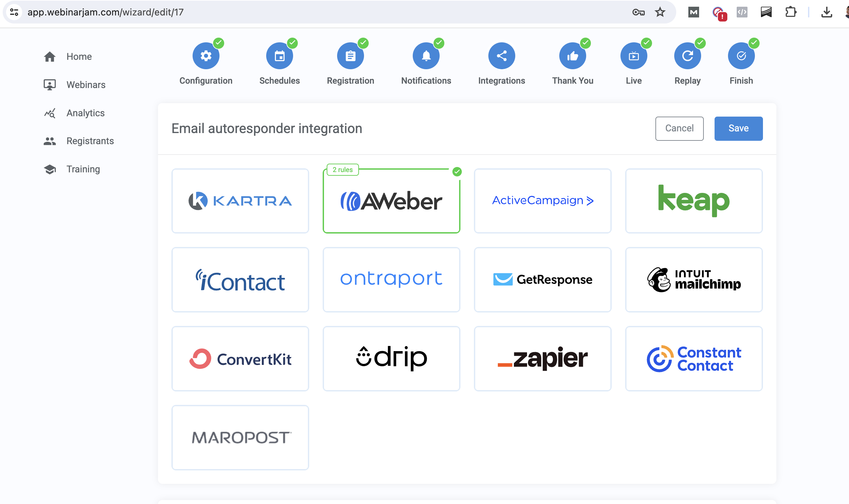Viewport: 849px width, 504px height.
Task: Toggle the green checkmark on AWeber
Action: pyautogui.click(x=457, y=170)
